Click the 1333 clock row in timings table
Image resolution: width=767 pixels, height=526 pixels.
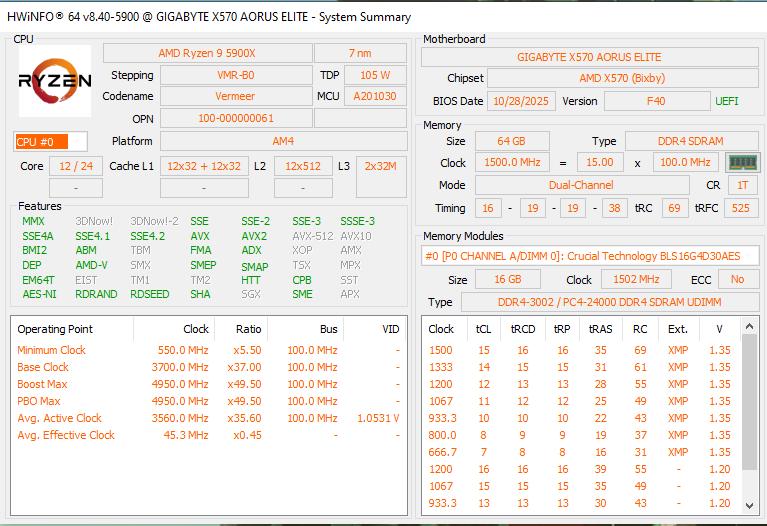(x=582, y=367)
